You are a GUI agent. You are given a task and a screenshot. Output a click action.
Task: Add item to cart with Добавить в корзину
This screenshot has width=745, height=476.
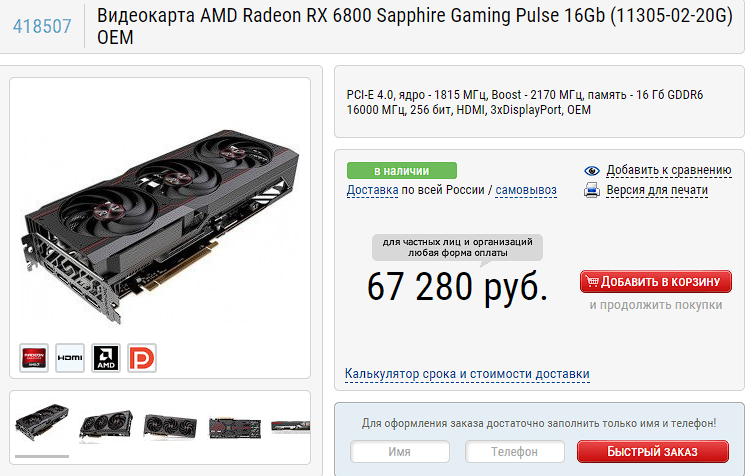tap(656, 282)
